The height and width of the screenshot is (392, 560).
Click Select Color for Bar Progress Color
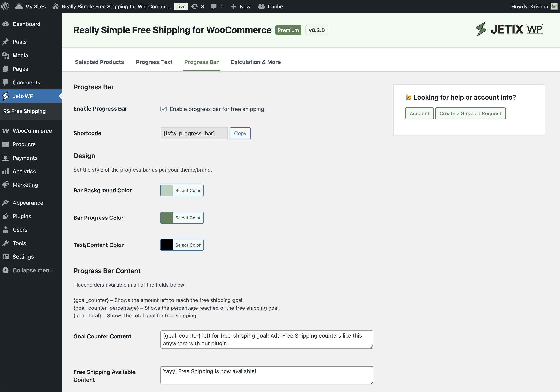[x=188, y=218]
